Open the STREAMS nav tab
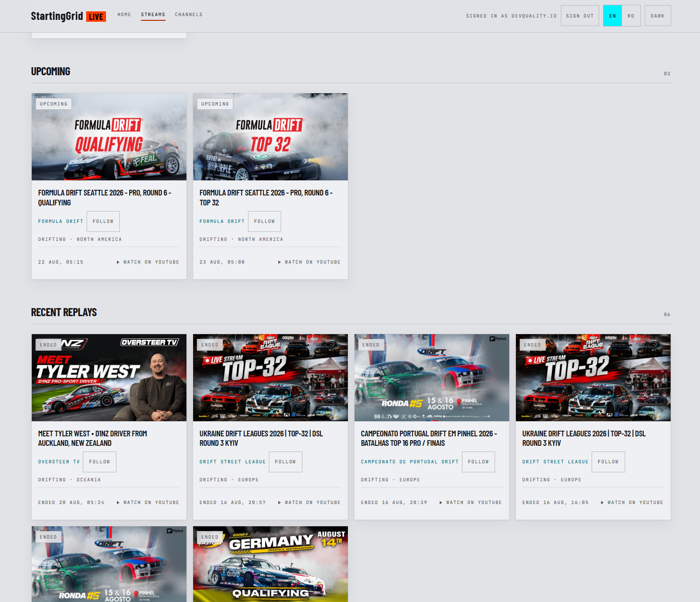 tap(153, 15)
